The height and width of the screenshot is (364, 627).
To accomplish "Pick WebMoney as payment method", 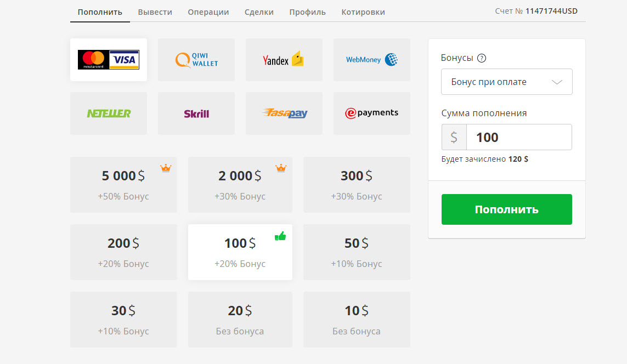I will coord(371,60).
